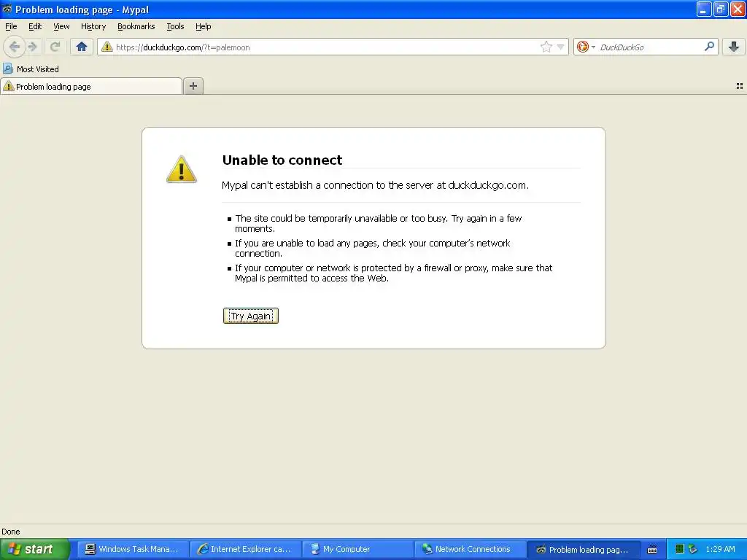Open the Bookmarks menu
This screenshot has width=747, height=560.
click(x=136, y=27)
